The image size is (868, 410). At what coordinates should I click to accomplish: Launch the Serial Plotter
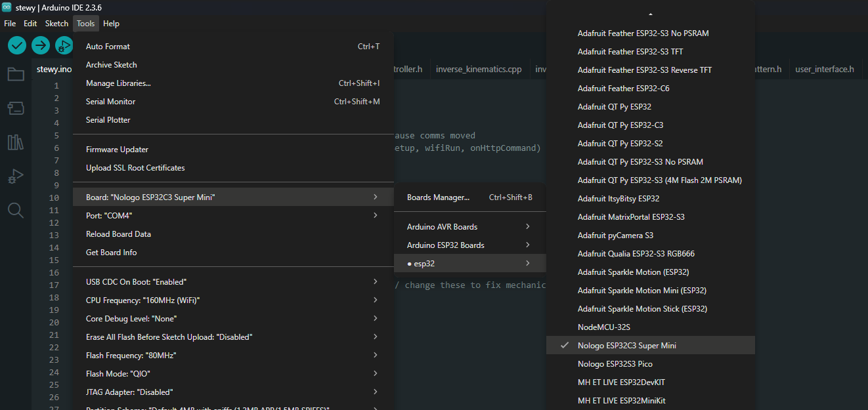click(x=233, y=120)
